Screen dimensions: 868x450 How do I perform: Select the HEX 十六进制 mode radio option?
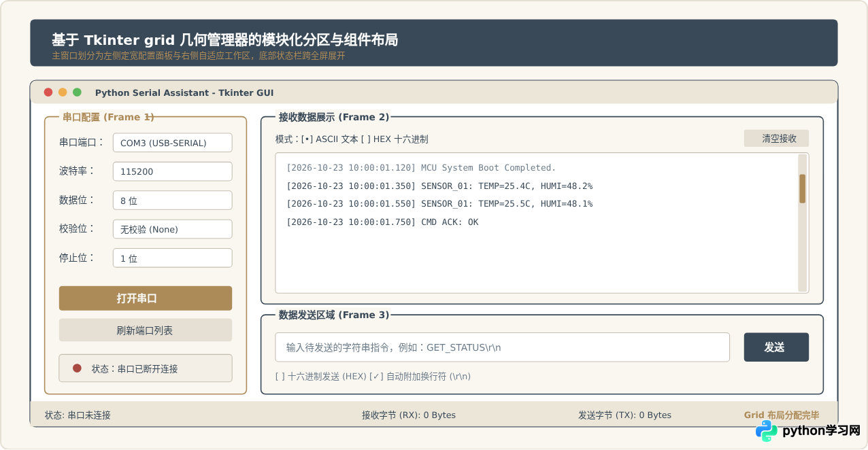pyautogui.click(x=395, y=139)
